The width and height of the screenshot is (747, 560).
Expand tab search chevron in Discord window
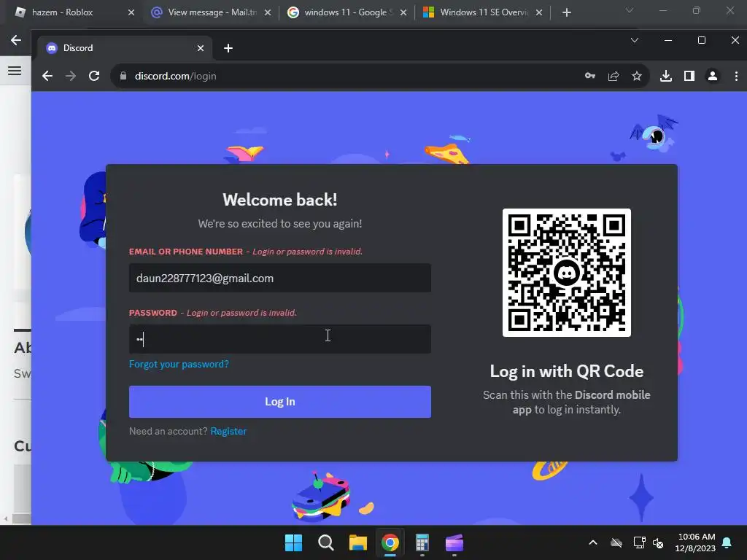pyautogui.click(x=635, y=41)
